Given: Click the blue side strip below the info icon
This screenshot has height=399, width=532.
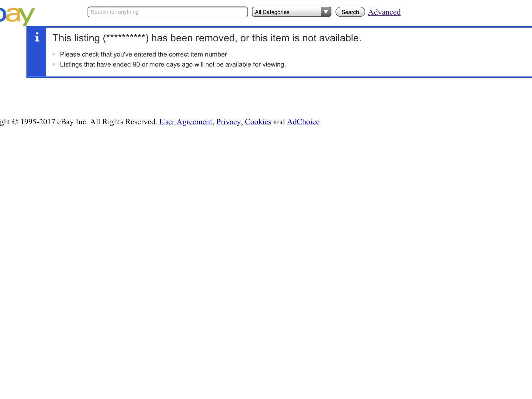Looking at the screenshot, I should [x=37, y=59].
